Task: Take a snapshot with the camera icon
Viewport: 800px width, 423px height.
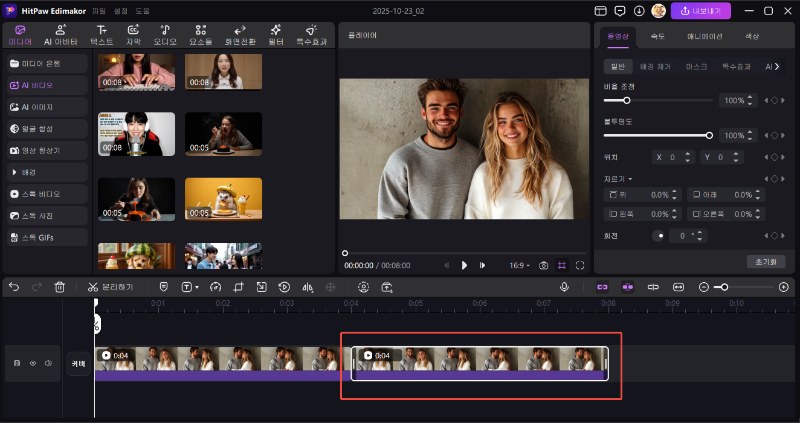Action: tap(543, 265)
